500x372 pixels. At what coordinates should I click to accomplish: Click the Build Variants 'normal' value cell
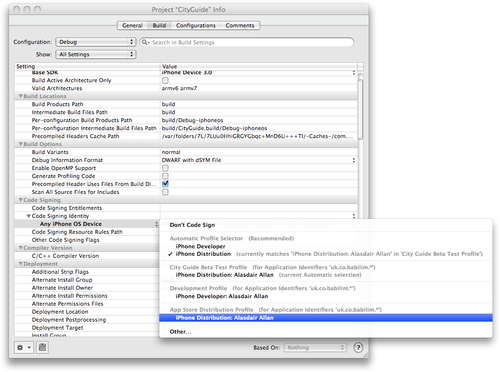[259, 152]
